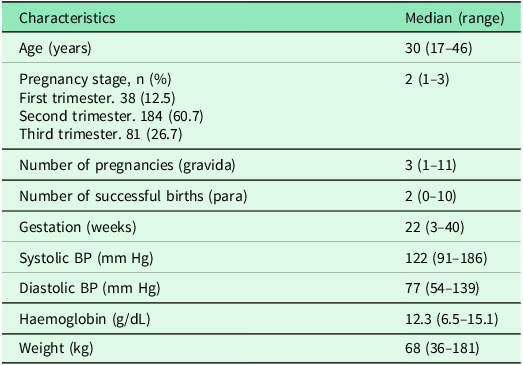Select the Gestation (weeks) row label
The image size is (523, 365).
78,227
